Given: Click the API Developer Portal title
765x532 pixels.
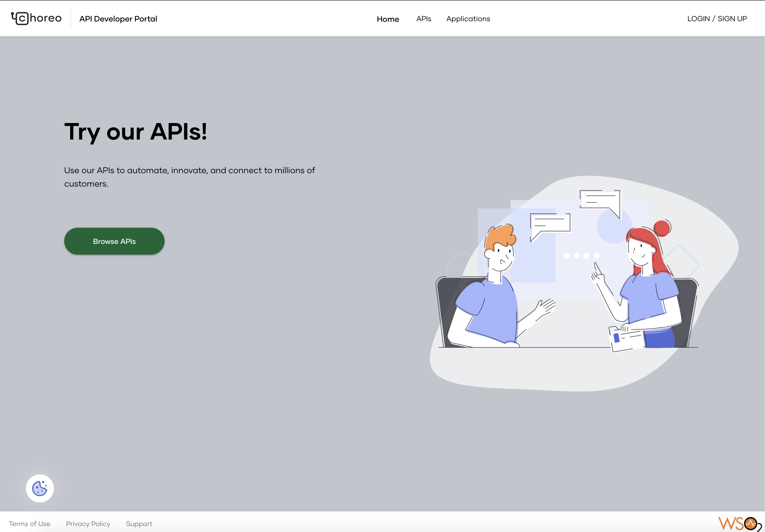Looking at the screenshot, I should coord(118,19).
